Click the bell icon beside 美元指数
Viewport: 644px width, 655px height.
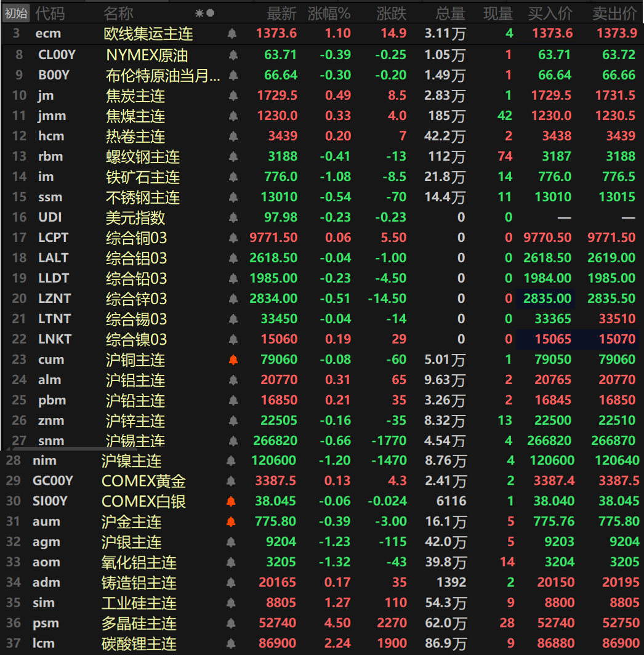click(233, 218)
